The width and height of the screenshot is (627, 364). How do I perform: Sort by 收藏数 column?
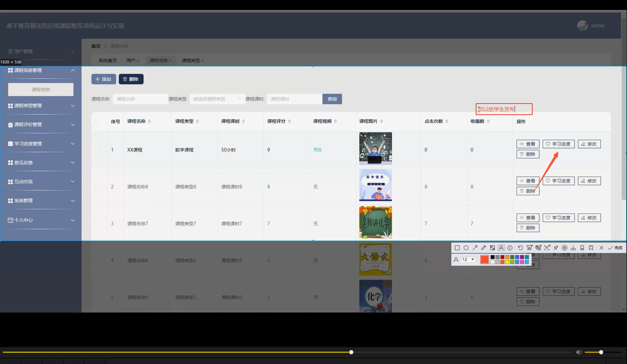pos(488,121)
